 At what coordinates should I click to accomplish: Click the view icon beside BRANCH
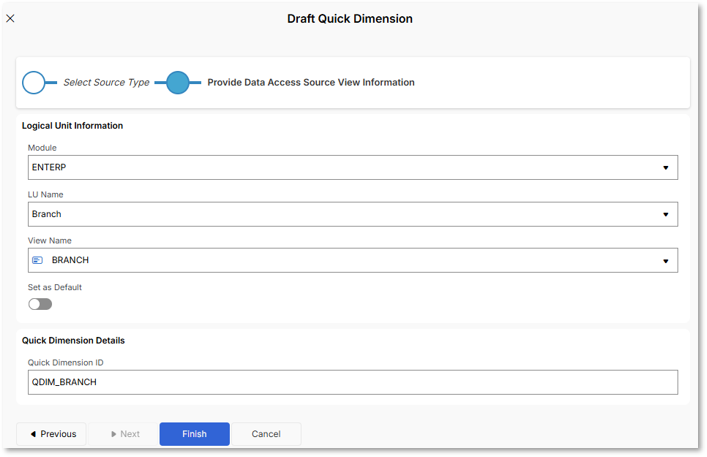click(37, 260)
